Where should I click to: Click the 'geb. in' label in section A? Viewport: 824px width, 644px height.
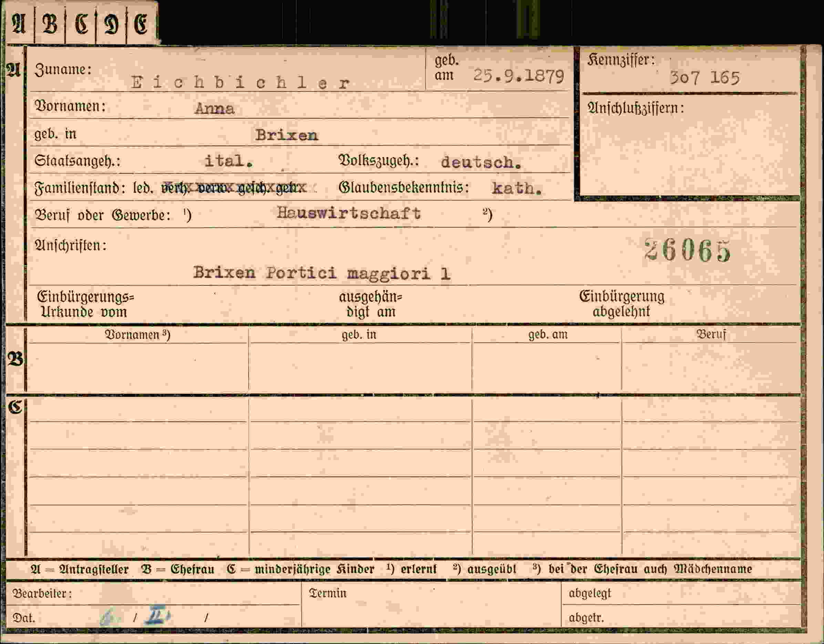coord(55,134)
